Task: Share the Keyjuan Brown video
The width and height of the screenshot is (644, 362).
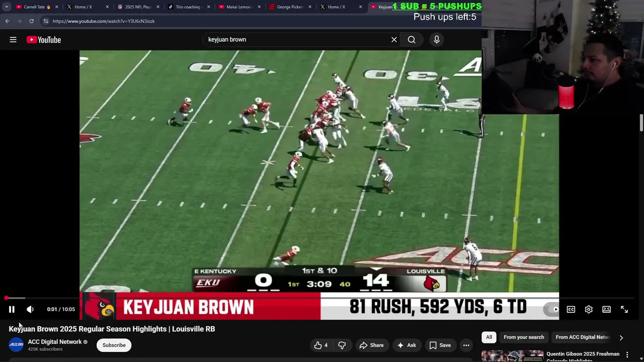Action: (372, 345)
